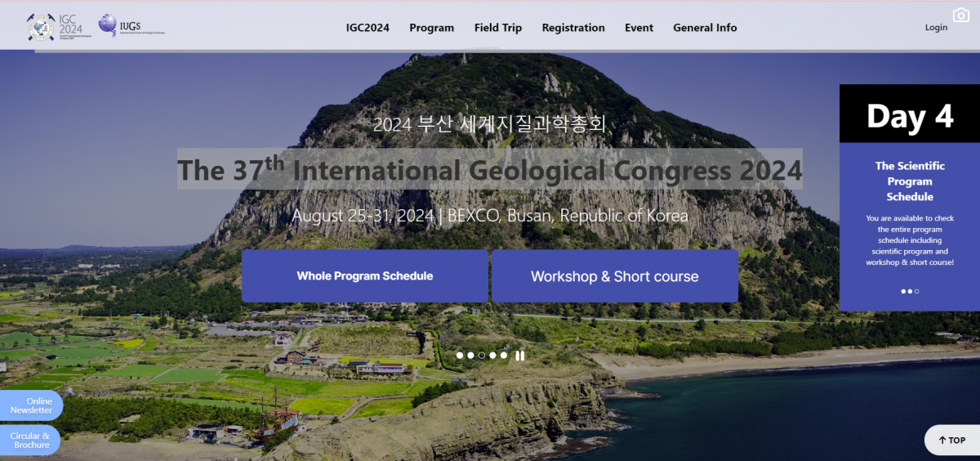
Task: Expand the Field Trip navigation menu
Action: (497, 28)
